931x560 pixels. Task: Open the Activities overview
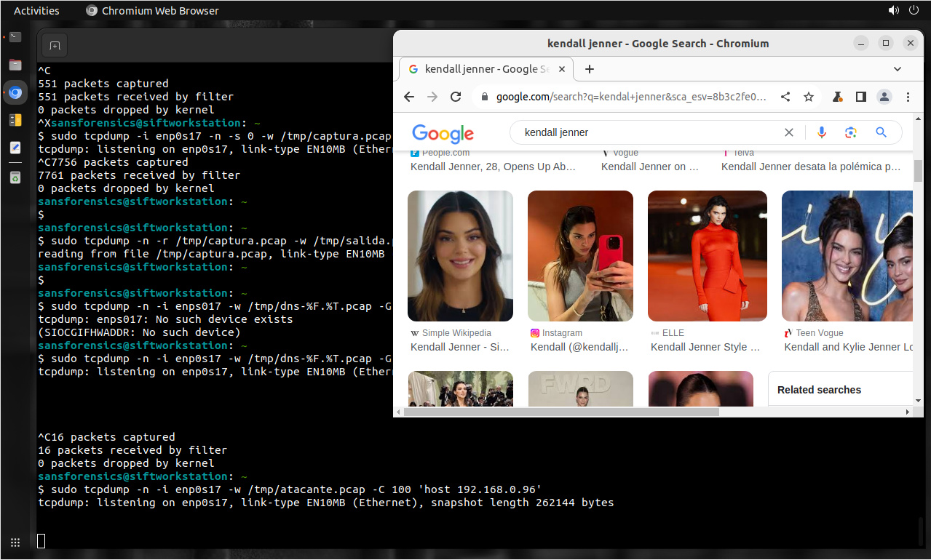[x=36, y=10]
